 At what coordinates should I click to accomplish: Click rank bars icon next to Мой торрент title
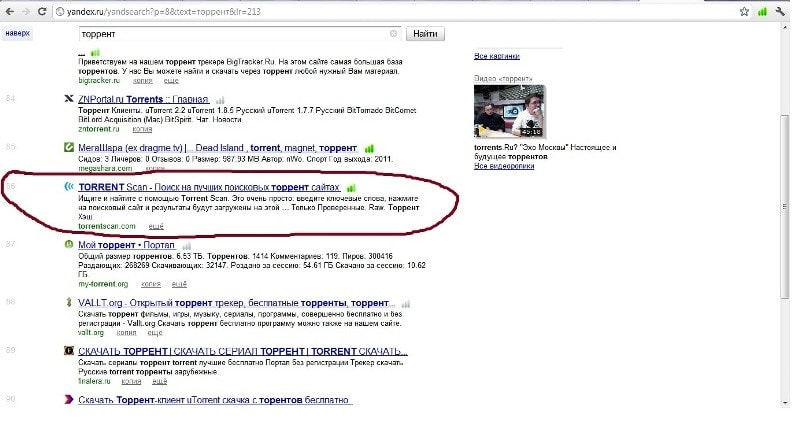coord(186,246)
